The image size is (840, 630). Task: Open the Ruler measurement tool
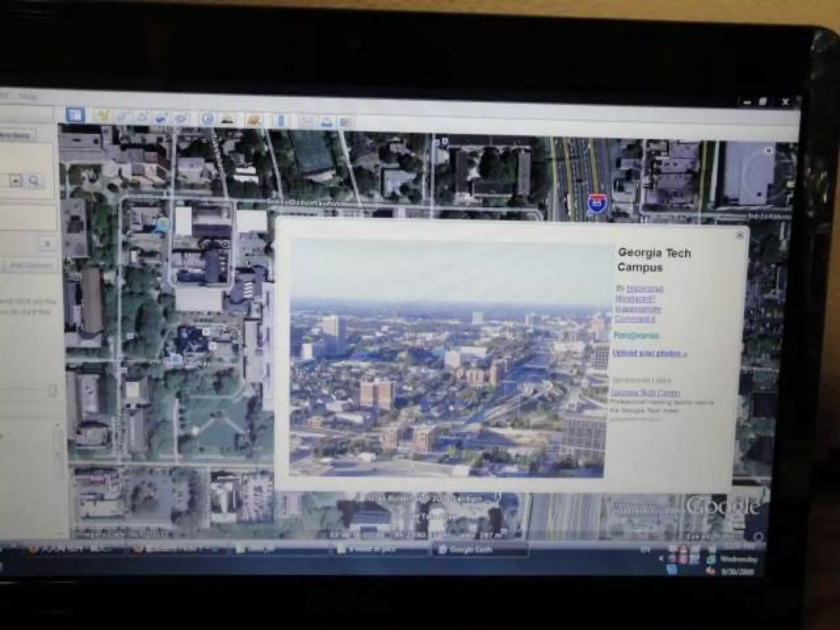pos(281,121)
